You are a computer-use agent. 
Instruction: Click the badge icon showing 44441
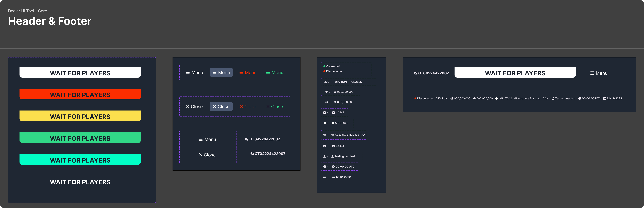tap(333, 113)
